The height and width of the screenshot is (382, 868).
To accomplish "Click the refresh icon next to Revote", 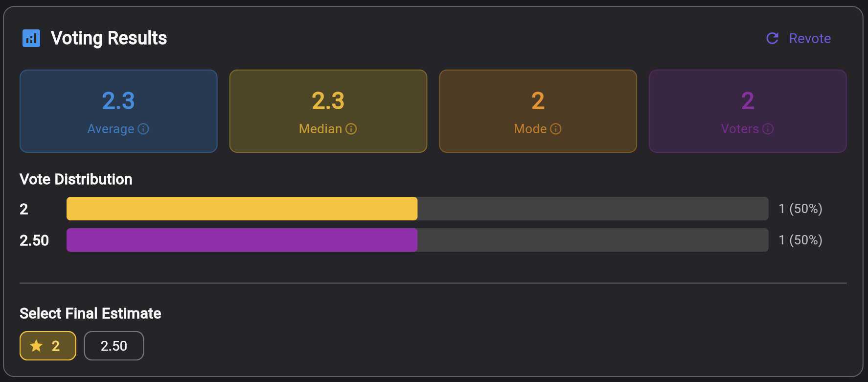I will [772, 38].
